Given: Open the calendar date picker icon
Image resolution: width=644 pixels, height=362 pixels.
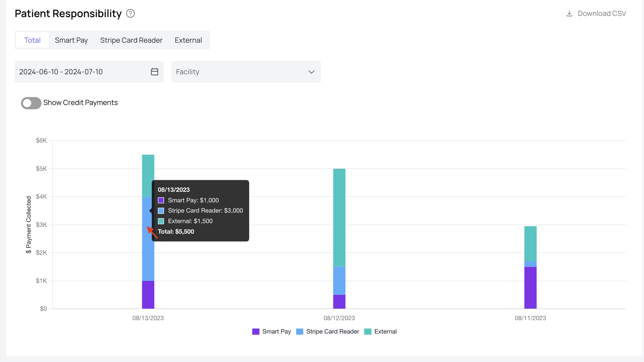Looking at the screenshot, I should click(x=155, y=72).
